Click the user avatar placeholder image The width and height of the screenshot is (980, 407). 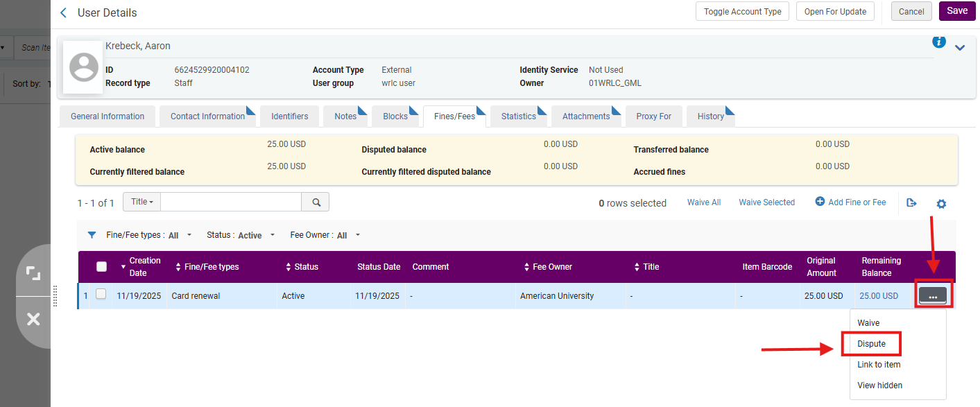[85, 67]
